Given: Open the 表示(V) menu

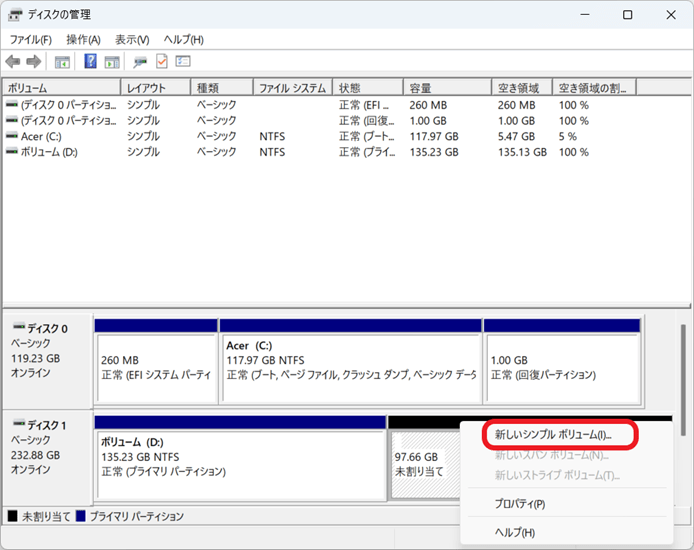Looking at the screenshot, I should coord(132,39).
